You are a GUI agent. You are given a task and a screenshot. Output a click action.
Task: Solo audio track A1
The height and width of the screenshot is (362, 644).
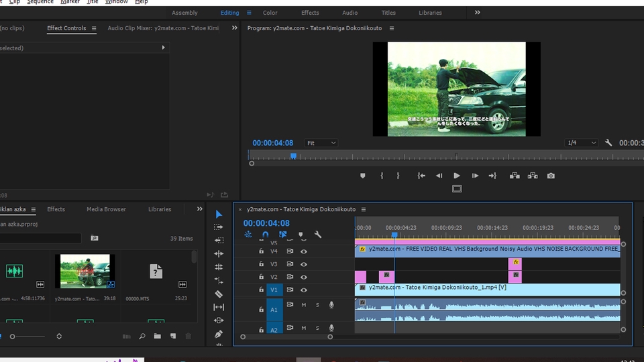pyautogui.click(x=317, y=305)
